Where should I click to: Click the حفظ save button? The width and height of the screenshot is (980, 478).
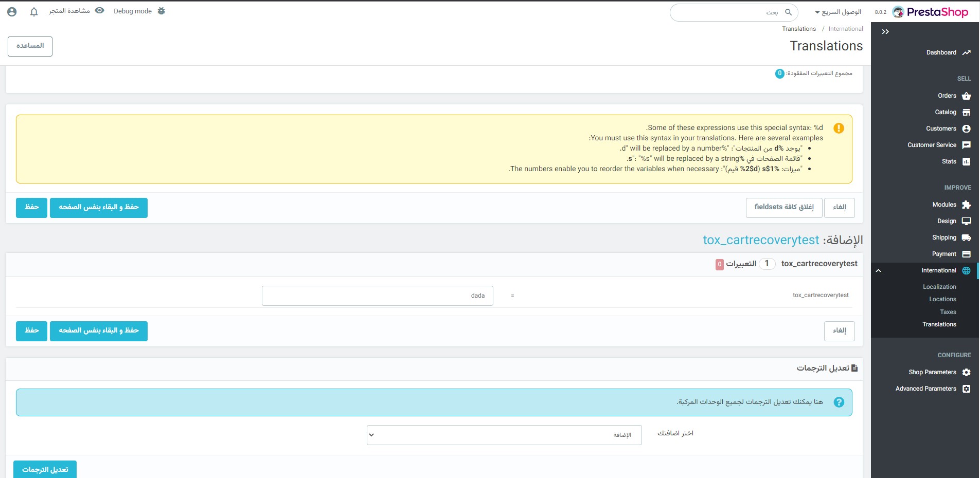(x=31, y=208)
